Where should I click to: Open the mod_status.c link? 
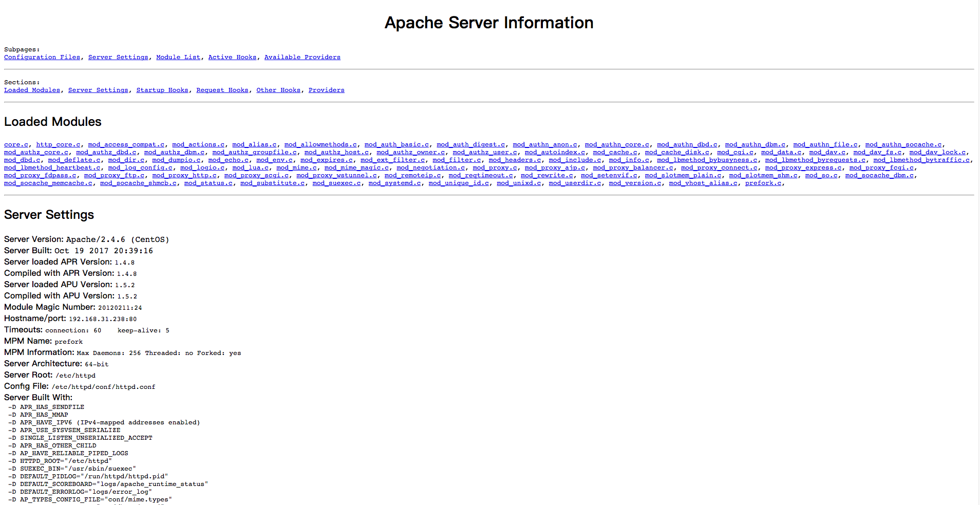coord(209,183)
